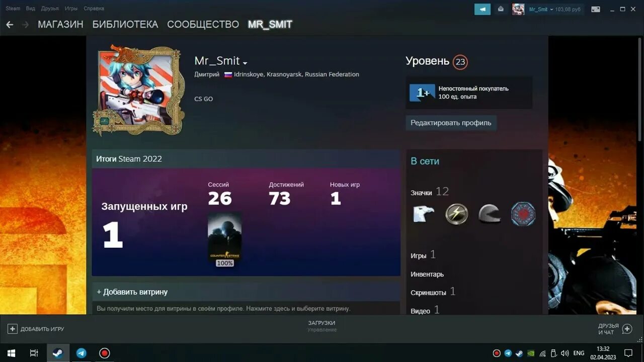644x362 pixels.
Task: Open the Windows notification center icon
Action: coord(628,353)
